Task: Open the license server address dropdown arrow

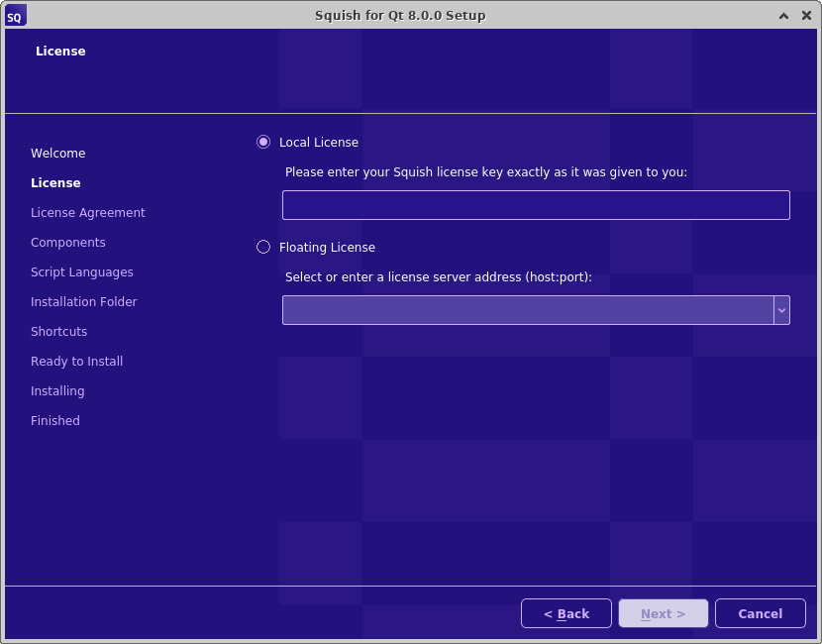Action: (781, 309)
